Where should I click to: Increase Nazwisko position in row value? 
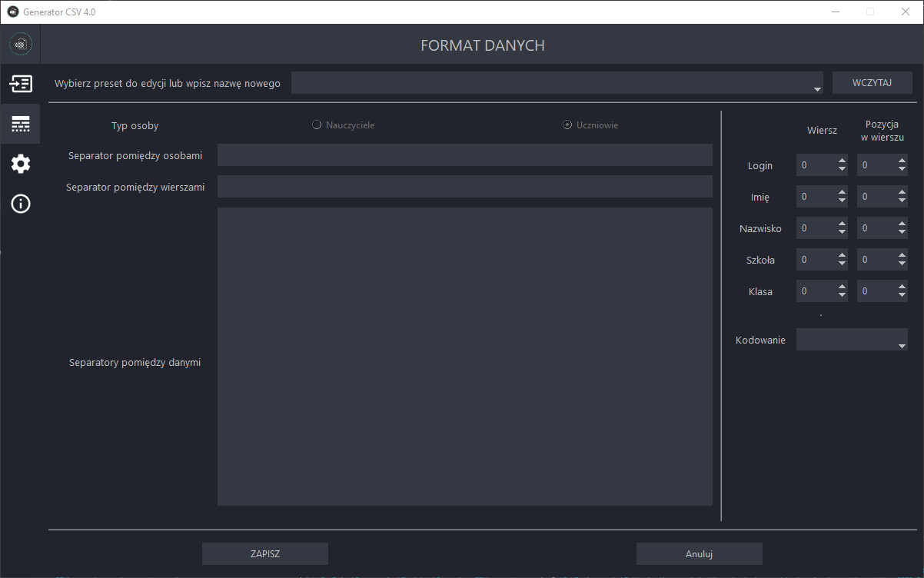coord(902,224)
